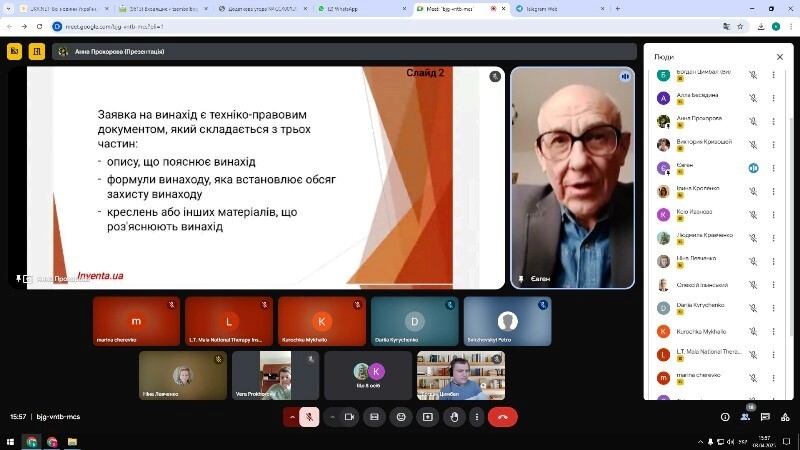
Task: Open the chat panel icon
Action: (x=765, y=417)
